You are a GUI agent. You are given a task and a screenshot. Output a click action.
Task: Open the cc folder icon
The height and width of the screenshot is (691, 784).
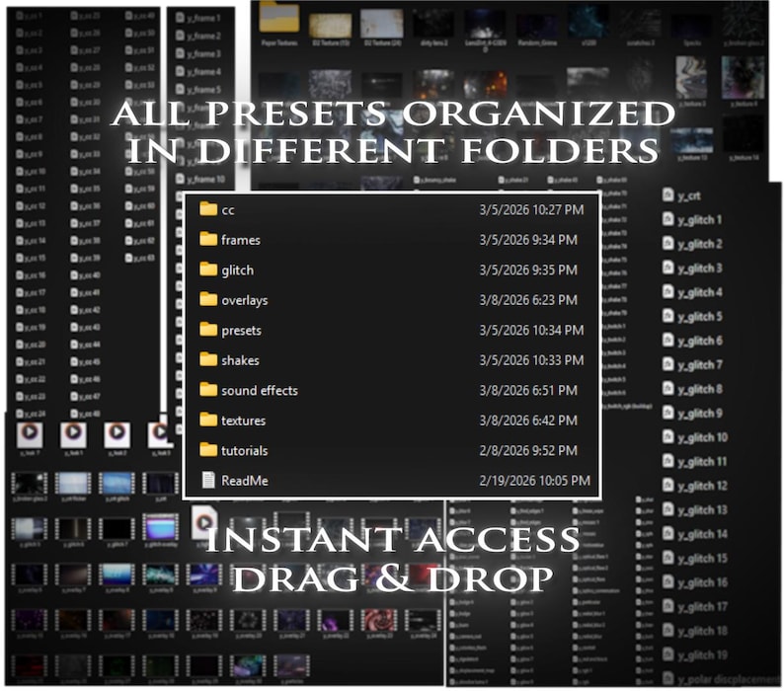pos(208,209)
